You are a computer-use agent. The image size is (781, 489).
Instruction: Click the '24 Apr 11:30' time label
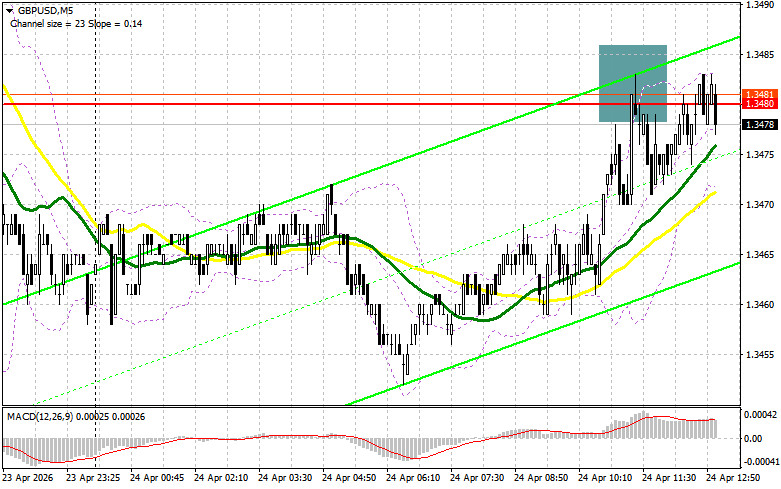(x=669, y=478)
